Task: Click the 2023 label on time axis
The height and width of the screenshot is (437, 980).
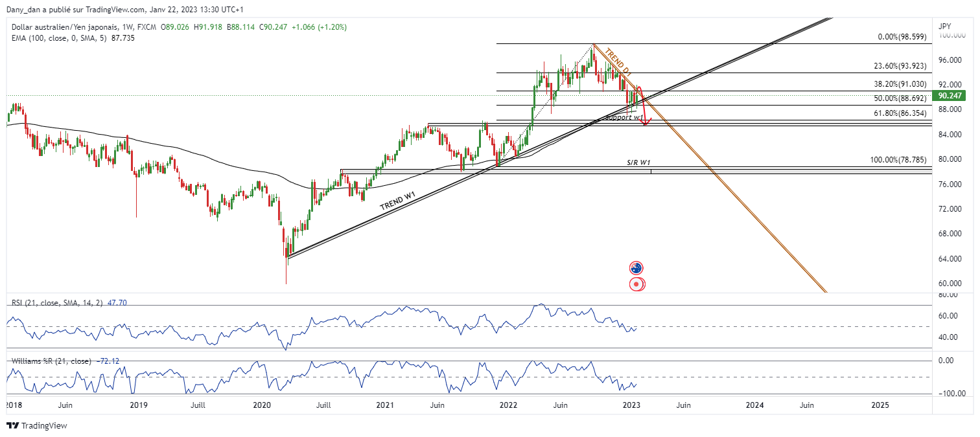Action: coord(631,405)
